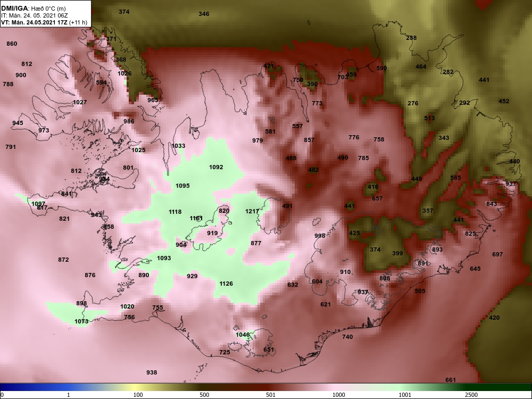Select the number 725 on the south coast
The width and height of the screenshot is (532, 399).
[225, 353]
